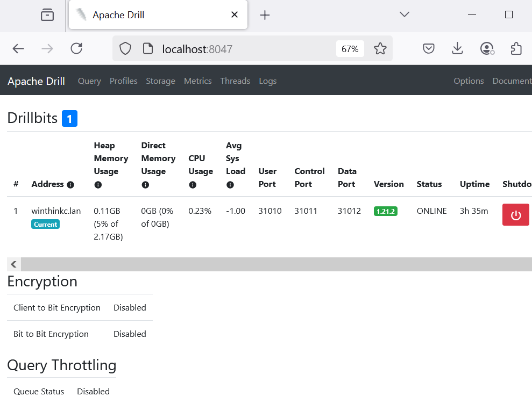Go to the Profiles page
532x418 pixels.
(124, 81)
